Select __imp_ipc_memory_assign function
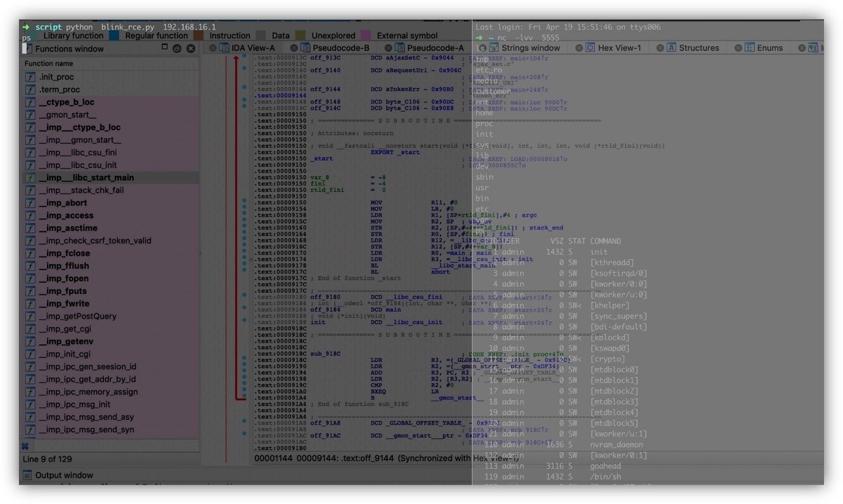The height and width of the screenshot is (504, 843). coord(110,392)
